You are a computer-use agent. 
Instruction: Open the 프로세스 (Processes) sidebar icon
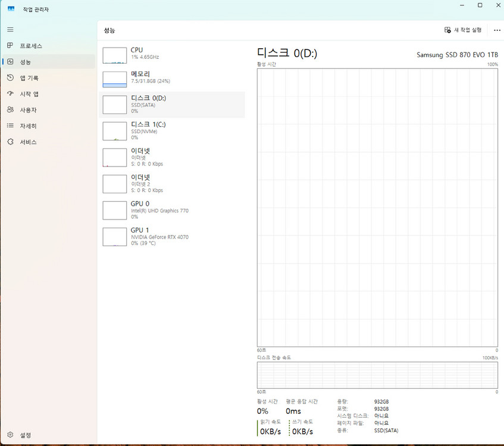(x=10, y=45)
